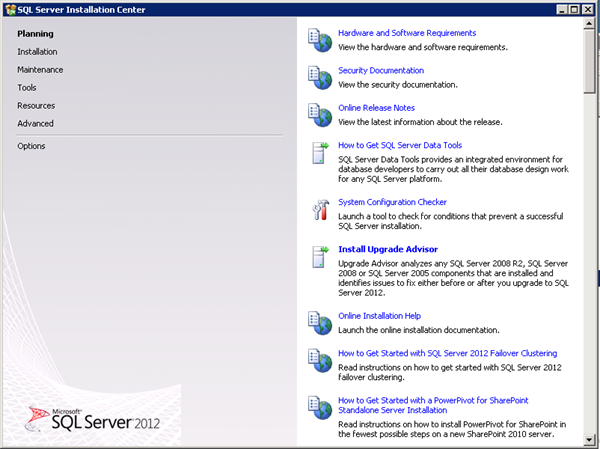Go to the Resources section
Viewport: 600px width, 449px height.
[36, 106]
